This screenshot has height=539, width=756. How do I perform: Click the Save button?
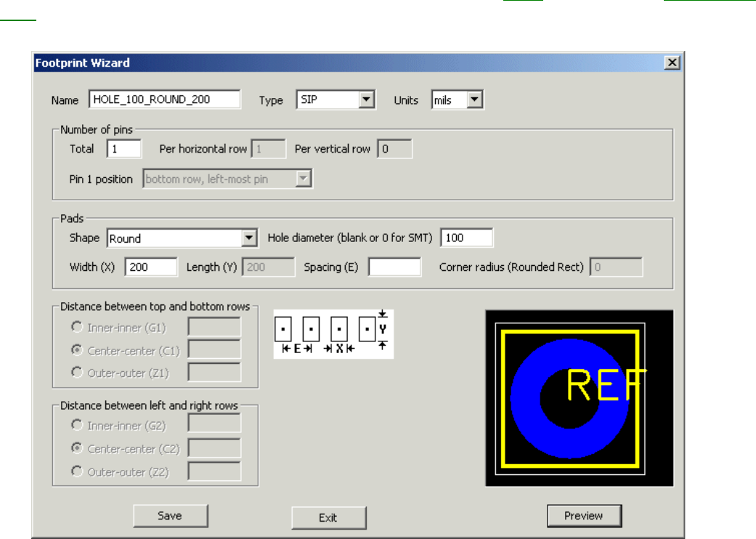pyautogui.click(x=171, y=516)
